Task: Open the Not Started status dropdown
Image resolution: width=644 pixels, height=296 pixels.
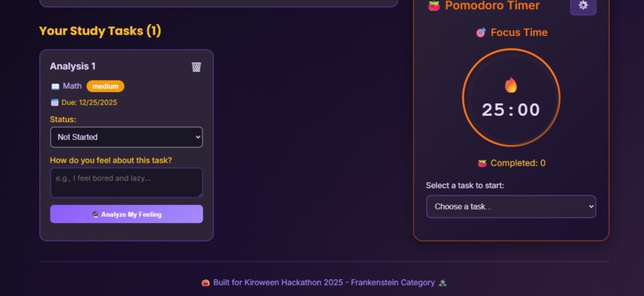Action: coord(126,137)
